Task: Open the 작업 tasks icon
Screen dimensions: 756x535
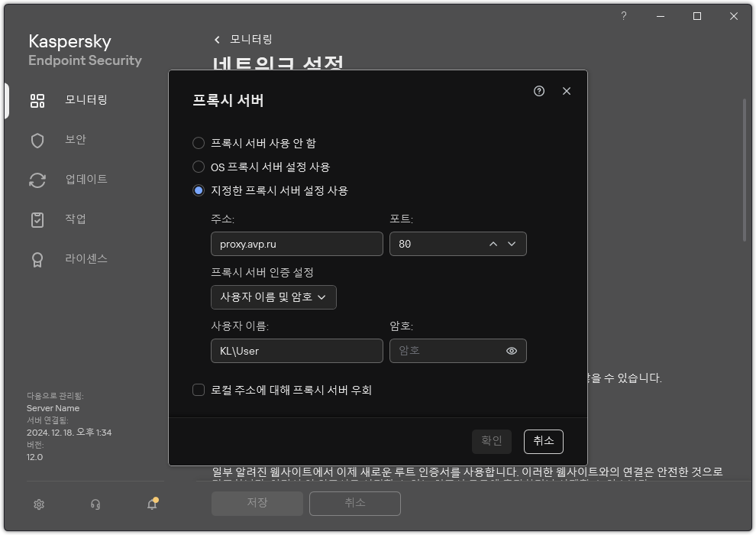Action: pos(37,219)
